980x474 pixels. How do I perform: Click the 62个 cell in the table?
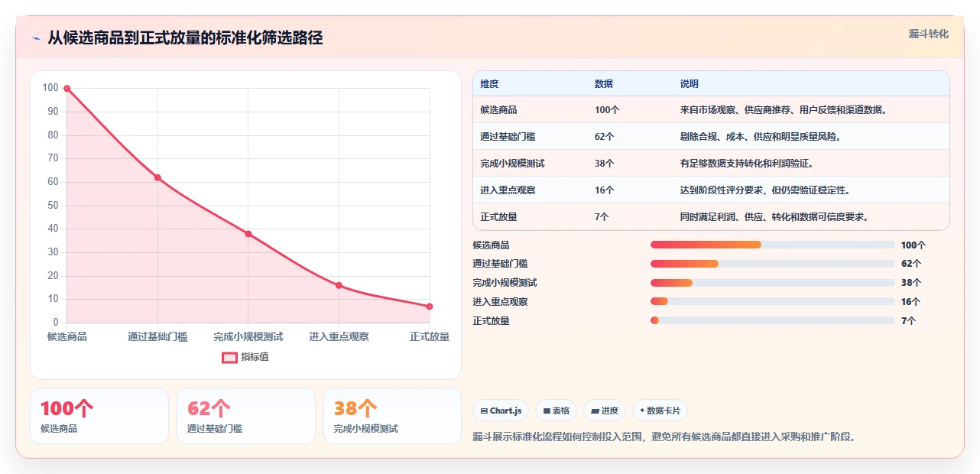tap(605, 137)
